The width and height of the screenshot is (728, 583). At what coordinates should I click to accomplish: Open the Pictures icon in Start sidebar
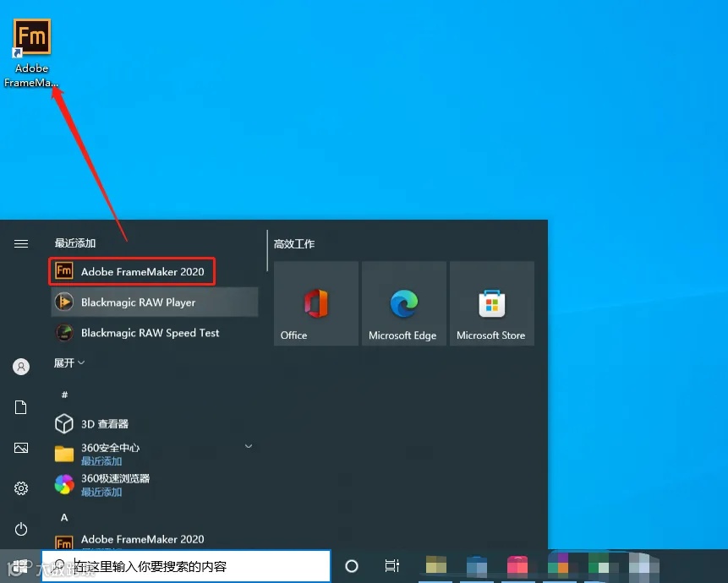click(21, 448)
